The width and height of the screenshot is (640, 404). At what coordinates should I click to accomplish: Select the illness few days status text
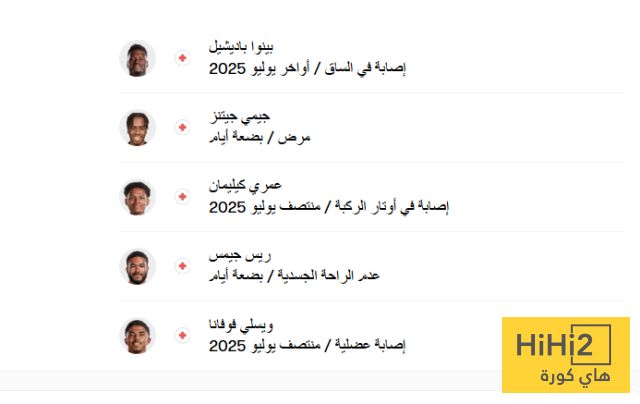[260, 137]
